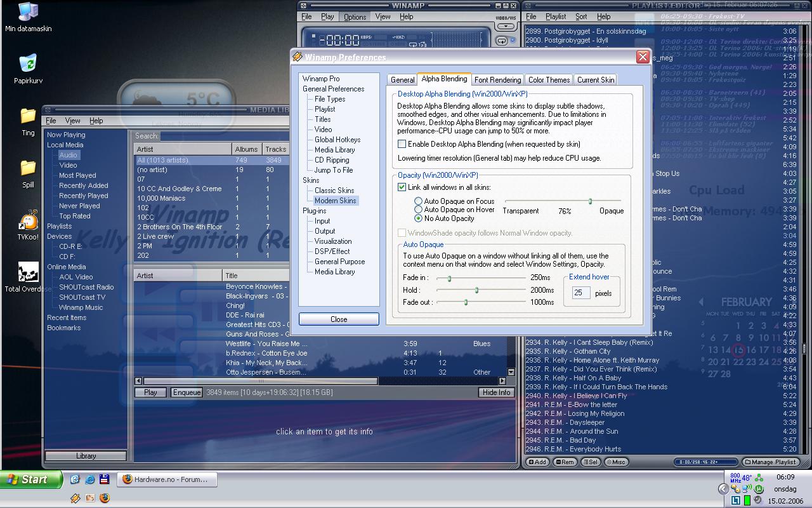Click the first quick launch icon beside Start
The width and height of the screenshot is (812, 508).
tap(75, 479)
